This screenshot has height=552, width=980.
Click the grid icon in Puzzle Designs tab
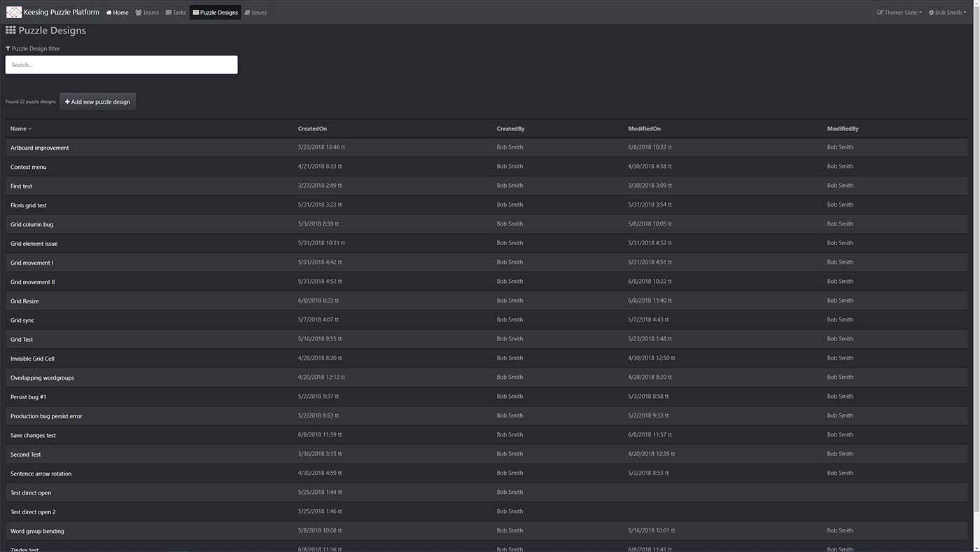pos(196,13)
